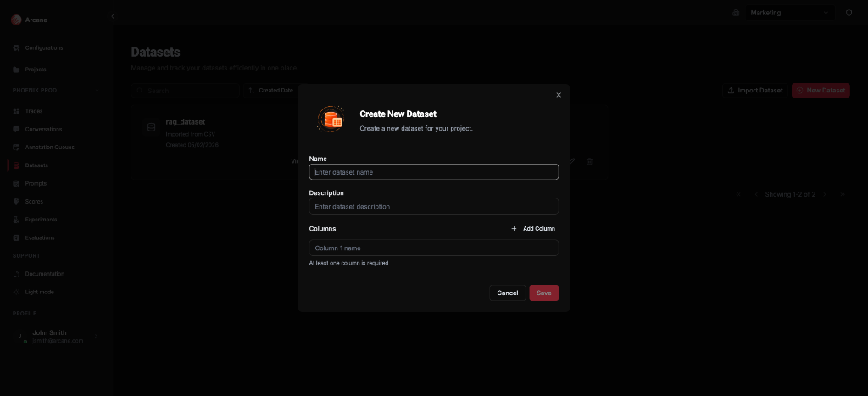Click the Conversations chat bubble icon
868x396 pixels.
pos(16,129)
